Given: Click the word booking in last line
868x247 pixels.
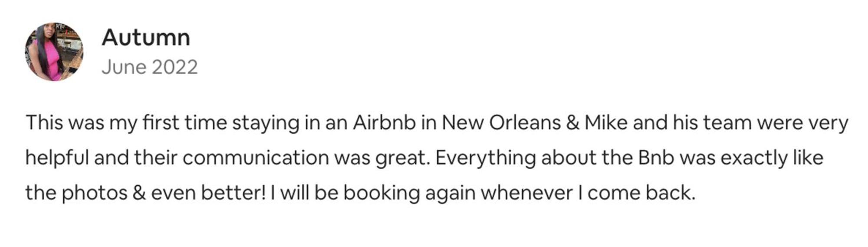Looking at the screenshot, I should [x=381, y=193].
